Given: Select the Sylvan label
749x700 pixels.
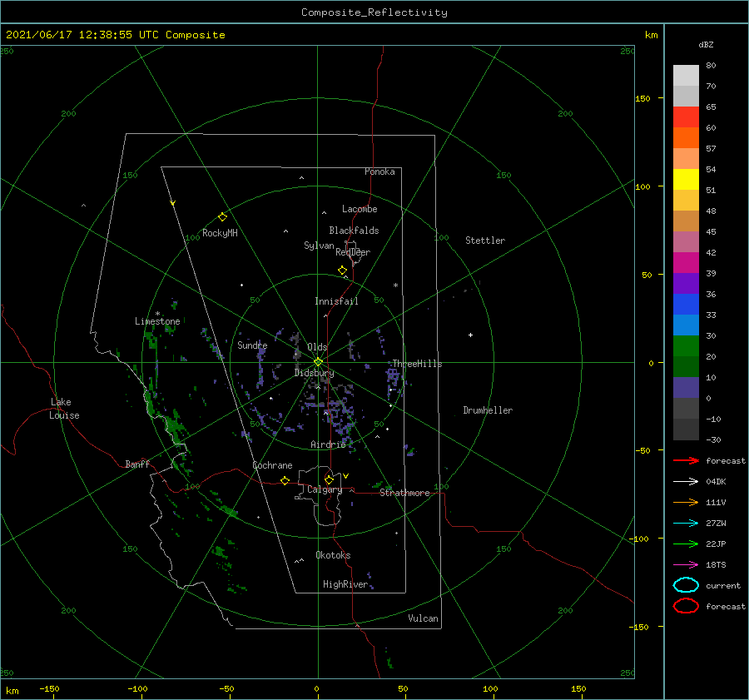Looking at the screenshot, I should point(319,246).
